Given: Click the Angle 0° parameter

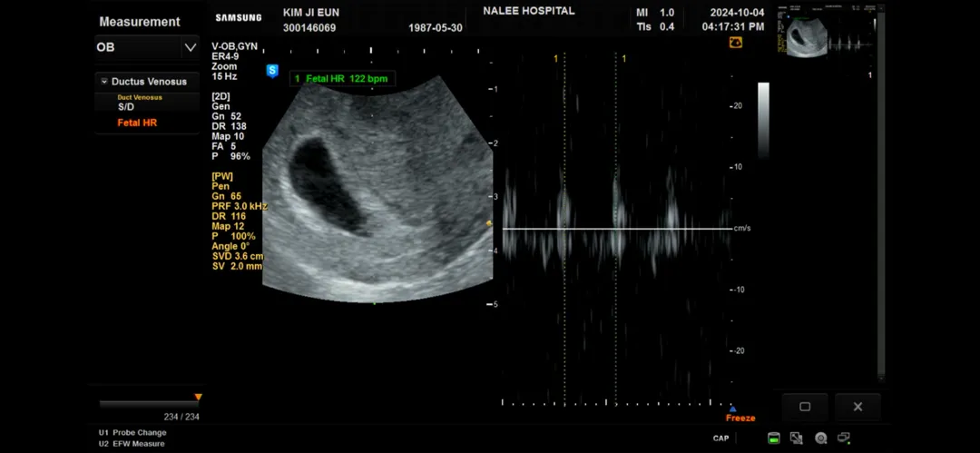Looking at the screenshot, I should [230, 247].
